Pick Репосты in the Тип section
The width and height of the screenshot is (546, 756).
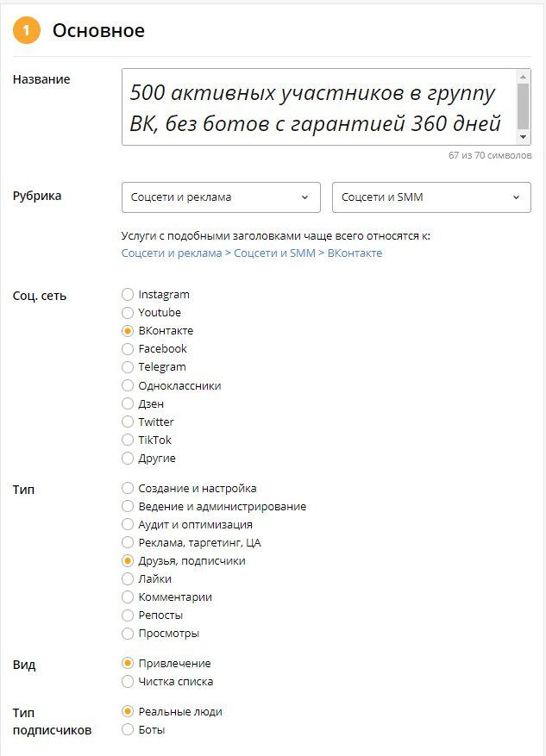128,615
